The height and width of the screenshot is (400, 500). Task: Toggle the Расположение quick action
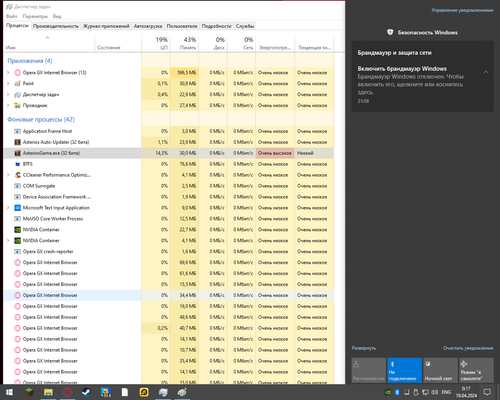pyautogui.click(x=368, y=370)
